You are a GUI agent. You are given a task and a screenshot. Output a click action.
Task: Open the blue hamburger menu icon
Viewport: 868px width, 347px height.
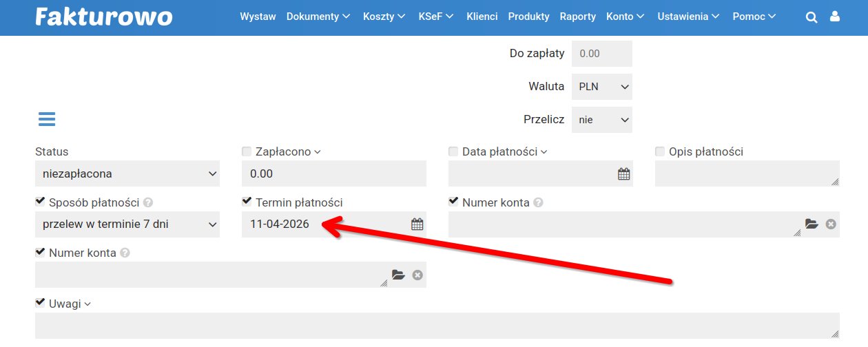(x=47, y=119)
